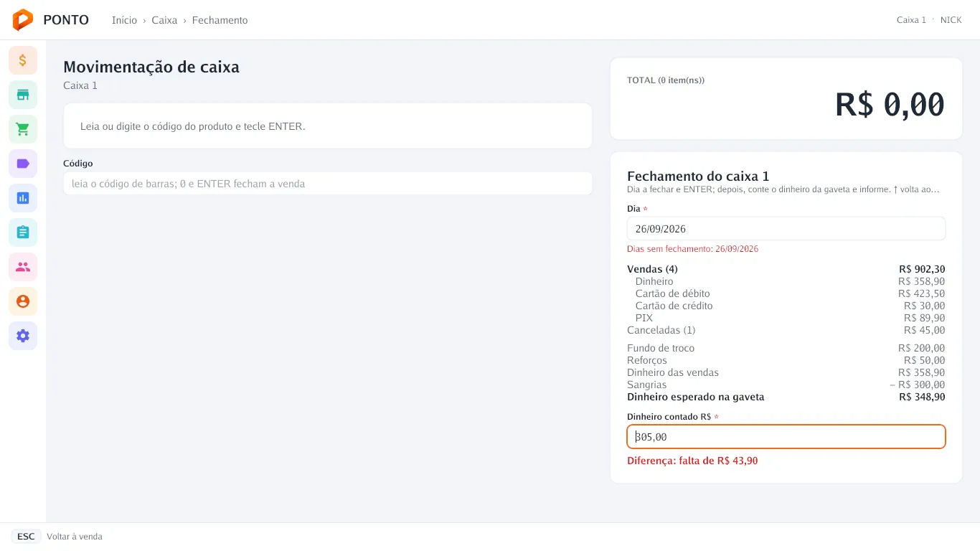This screenshot has height=551, width=980.
Task: Click the NICK user name
Action: (951, 20)
